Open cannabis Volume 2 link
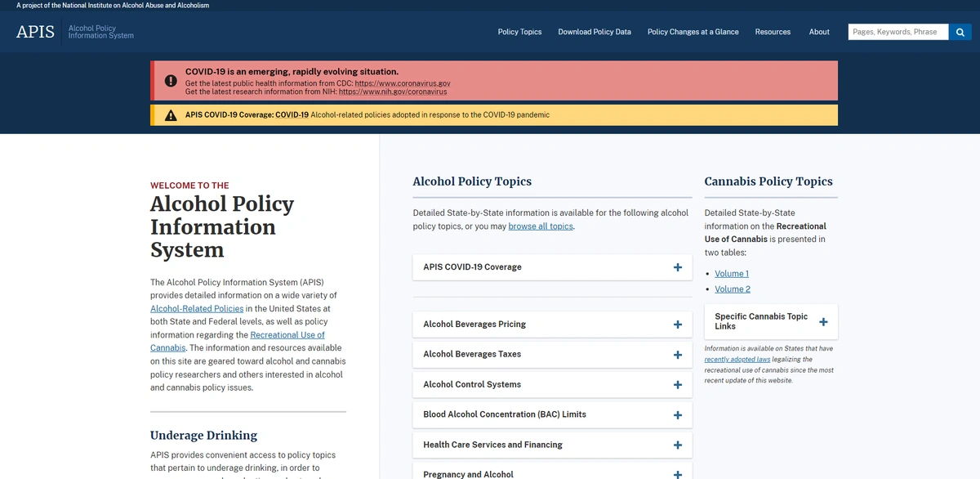The height and width of the screenshot is (479, 980). pyautogui.click(x=733, y=289)
